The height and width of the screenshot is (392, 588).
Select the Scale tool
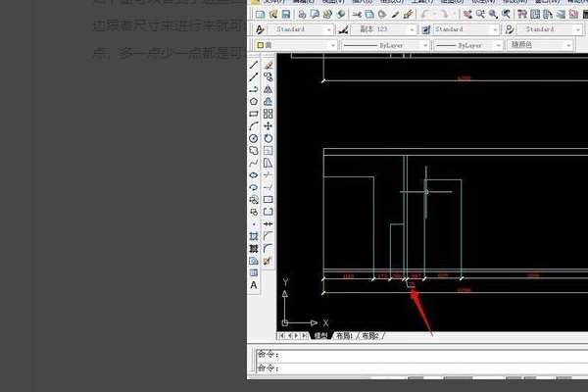click(x=268, y=150)
